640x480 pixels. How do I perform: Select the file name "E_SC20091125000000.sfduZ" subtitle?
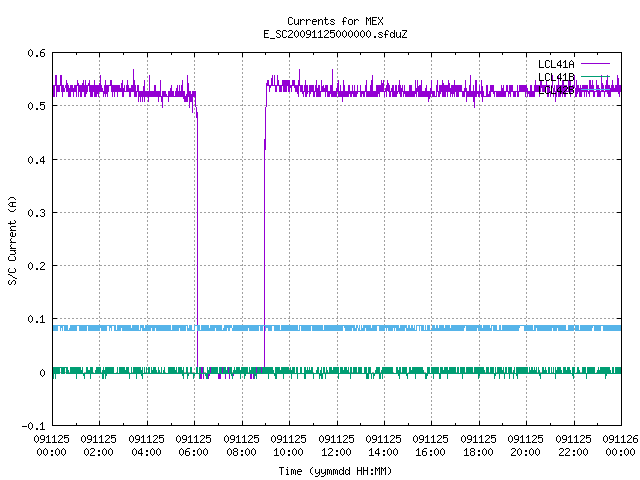[x=335, y=34]
